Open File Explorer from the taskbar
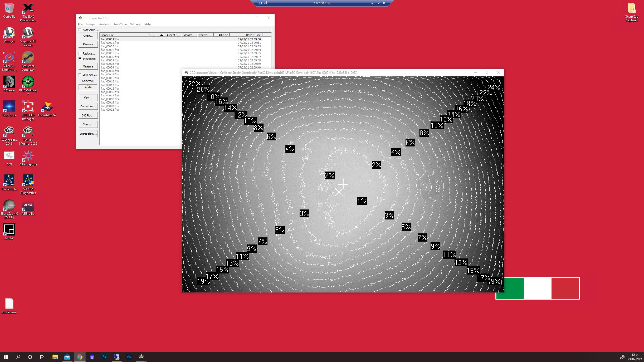644x362 pixels. 55,357
